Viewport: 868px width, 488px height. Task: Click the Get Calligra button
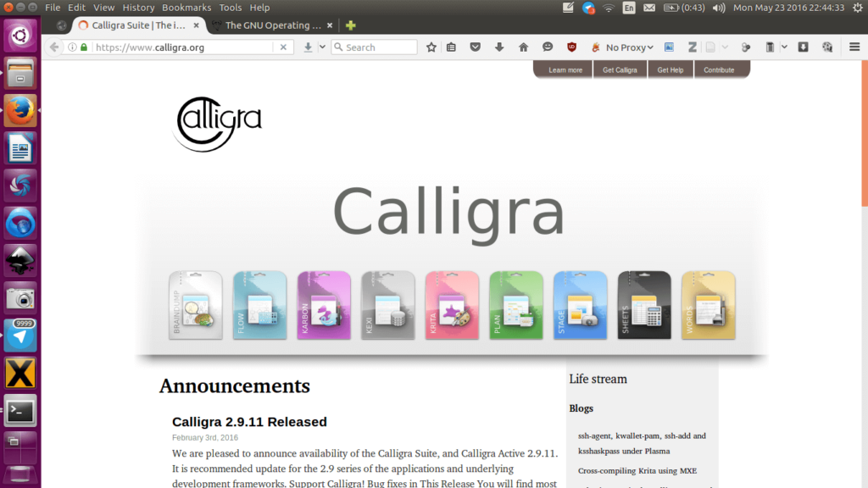click(620, 69)
